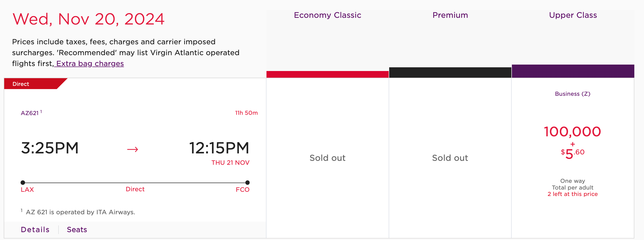Click the 2 left at this price notice
This screenshot has width=644, height=240.
coord(573,194)
